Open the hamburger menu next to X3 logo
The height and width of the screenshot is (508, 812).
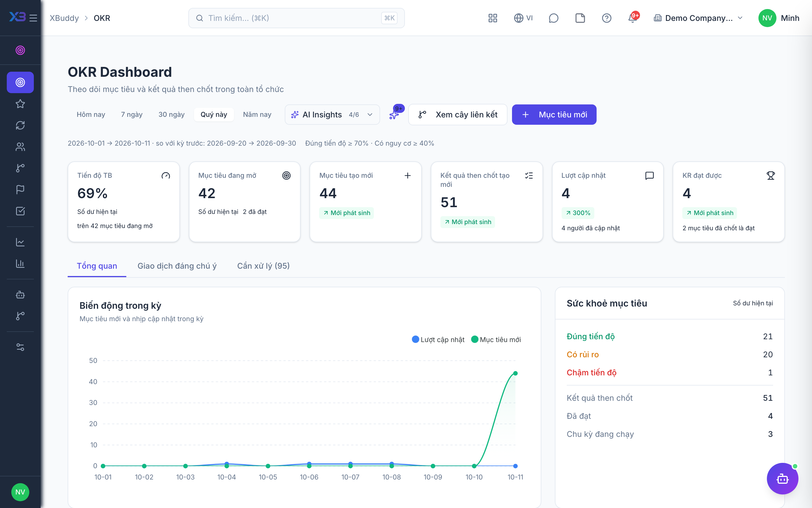pyautogui.click(x=33, y=18)
